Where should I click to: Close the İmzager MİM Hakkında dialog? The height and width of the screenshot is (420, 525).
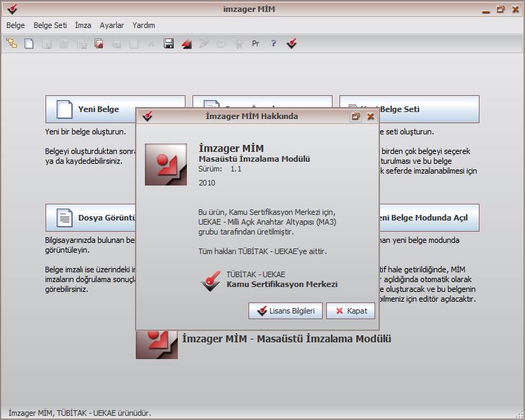click(x=370, y=116)
